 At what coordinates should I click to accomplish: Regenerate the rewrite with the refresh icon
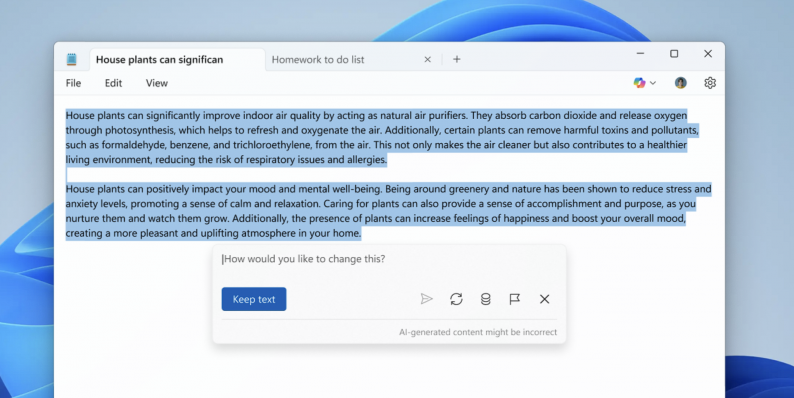tap(456, 299)
